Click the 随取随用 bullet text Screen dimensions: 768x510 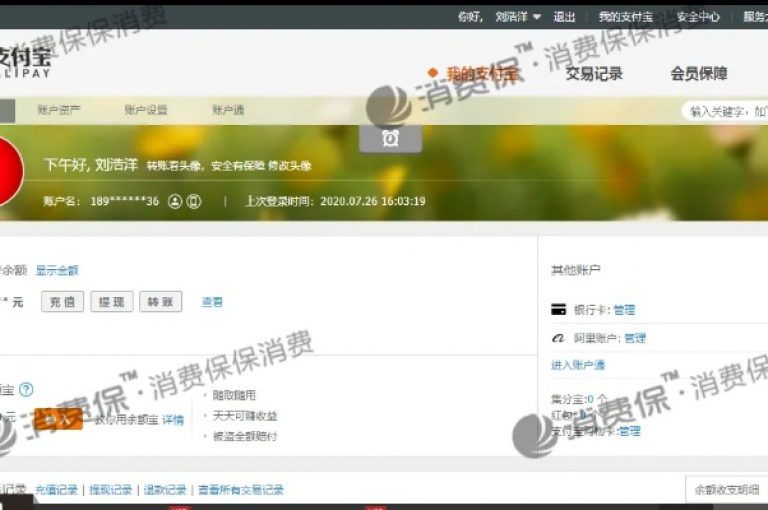(x=234, y=395)
